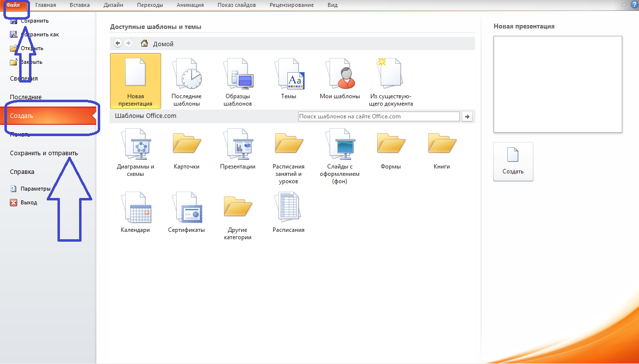639x364 pixels.
Task: Click the forward navigation arrow
Action: [x=128, y=43]
